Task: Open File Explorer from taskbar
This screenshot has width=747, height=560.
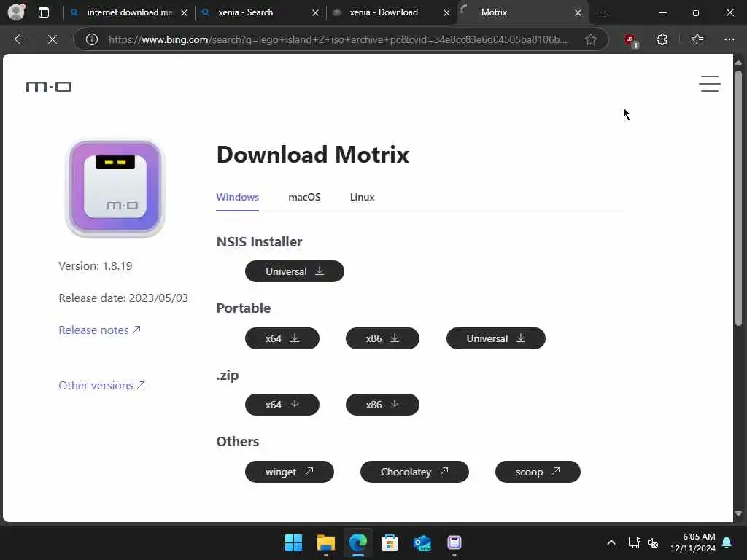Action: (326, 542)
